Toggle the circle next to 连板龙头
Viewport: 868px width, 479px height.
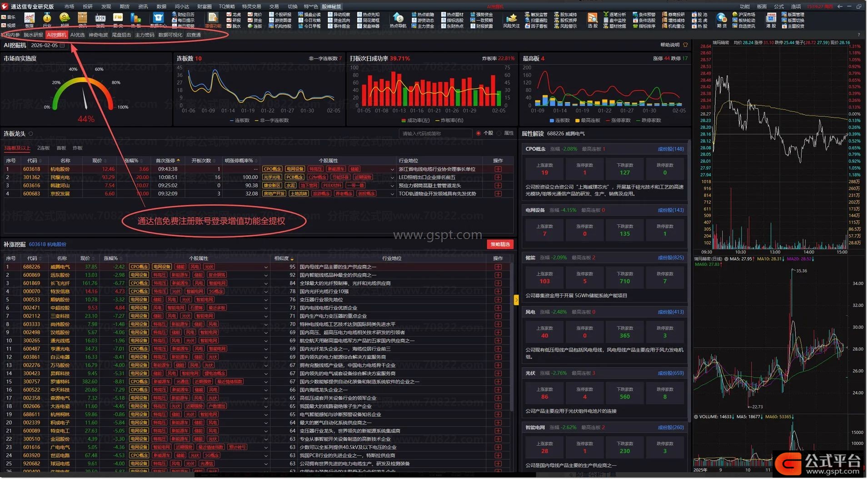coord(31,134)
